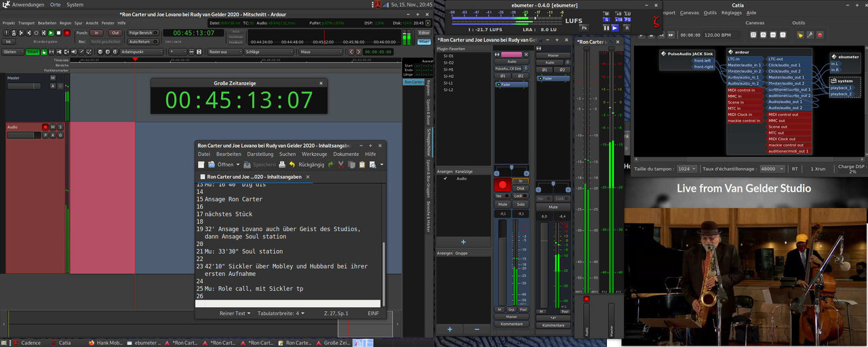Enable Punch Out in Ardour
Image resolution: width=868 pixels, height=347 pixels.
tap(115, 33)
